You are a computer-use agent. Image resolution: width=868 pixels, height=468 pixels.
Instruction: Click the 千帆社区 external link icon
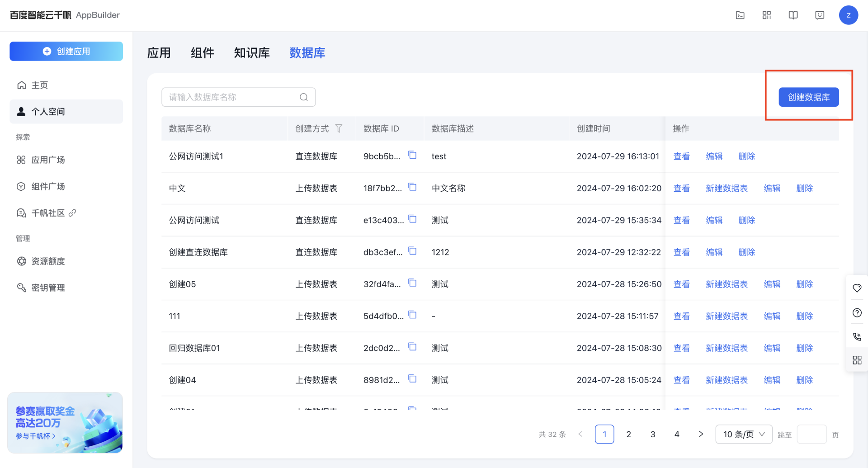point(72,213)
